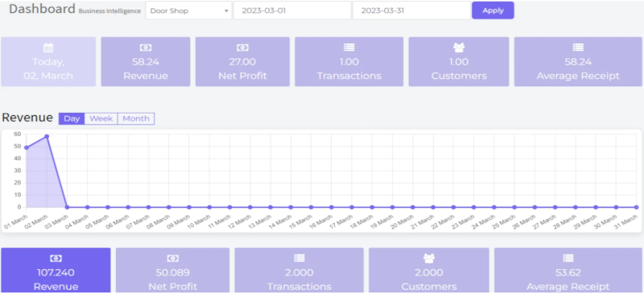This screenshot has height=294, width=644.
Task: Select the Day revenue view
Action: coord(72,118)
